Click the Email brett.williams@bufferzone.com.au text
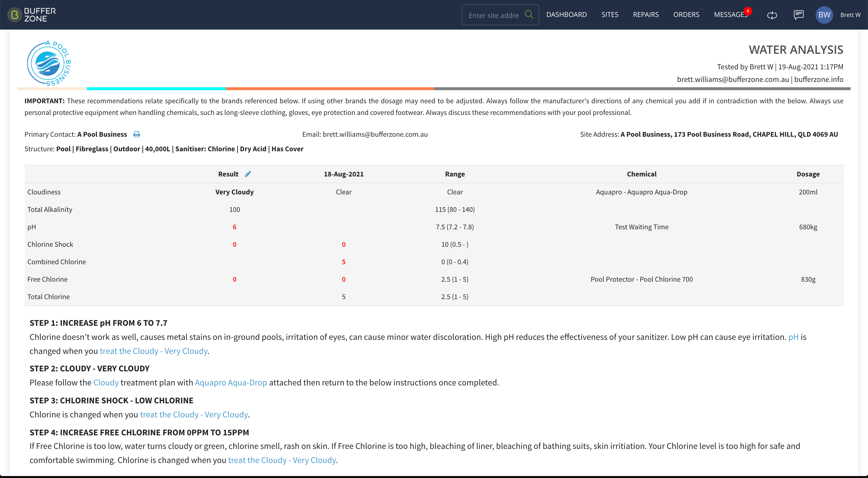The image size is (868, 478). (365, 134)
